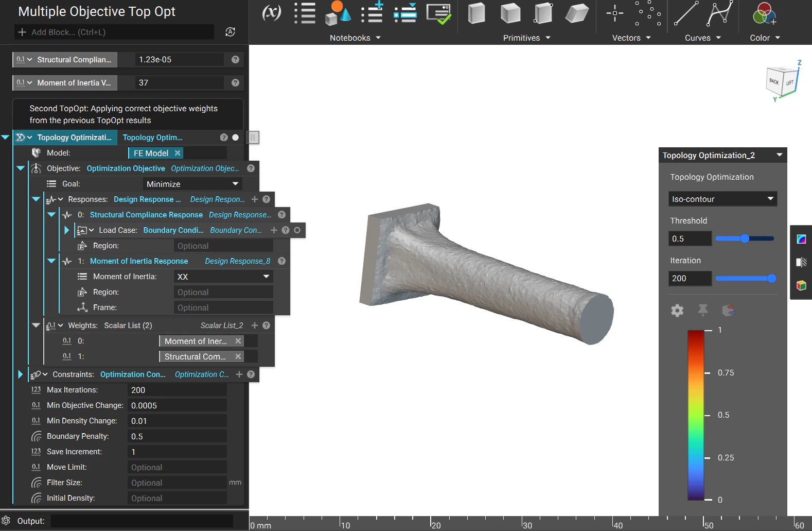Expand the Constraints section
This screenshot has height=531, width=812.
point(20,374)
